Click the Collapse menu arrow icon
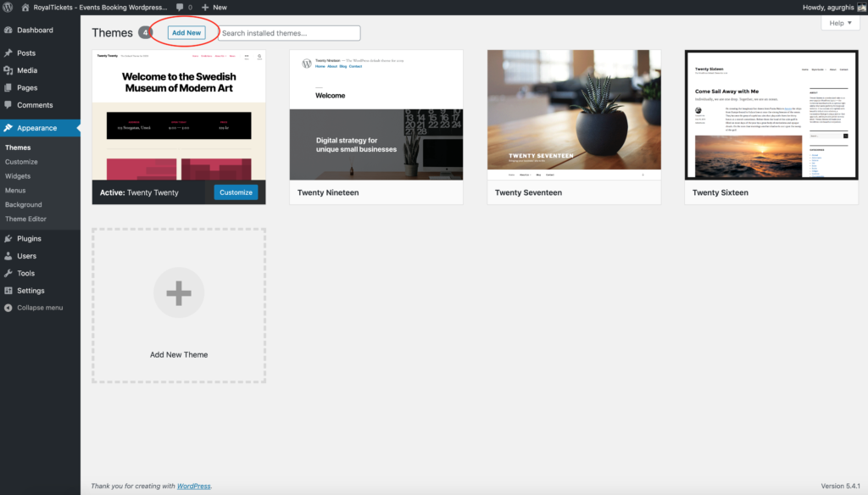 coord(8,308)
